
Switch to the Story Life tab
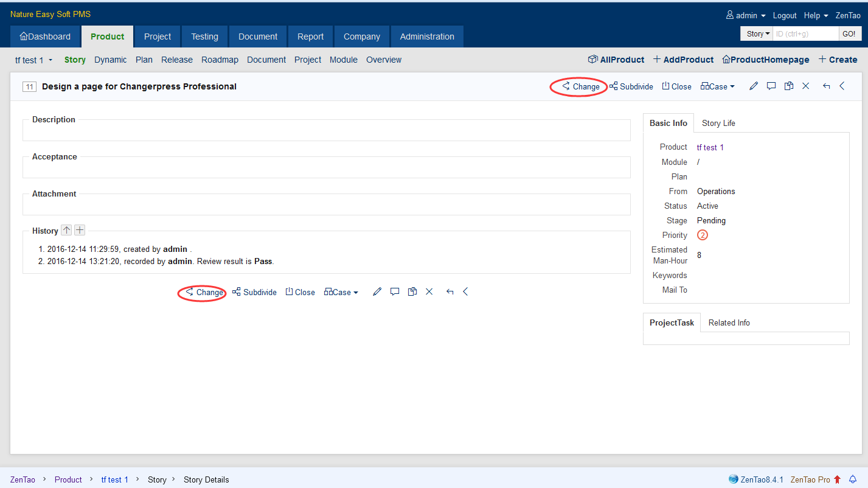point(718,123)
